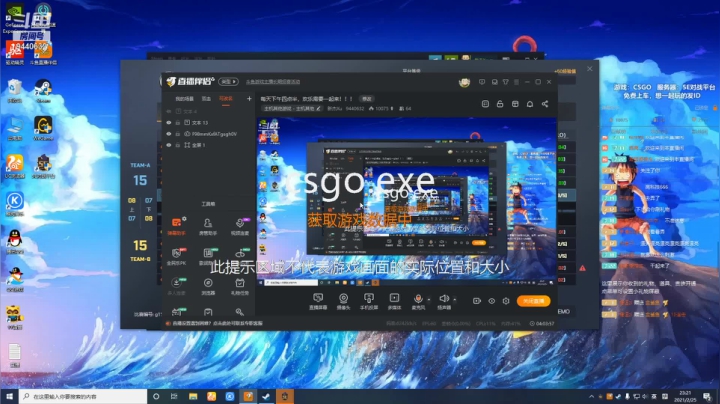Open the blue K music player shortcut
The width and height of the screenshot is (720, 404).
[x=15, y=203]
